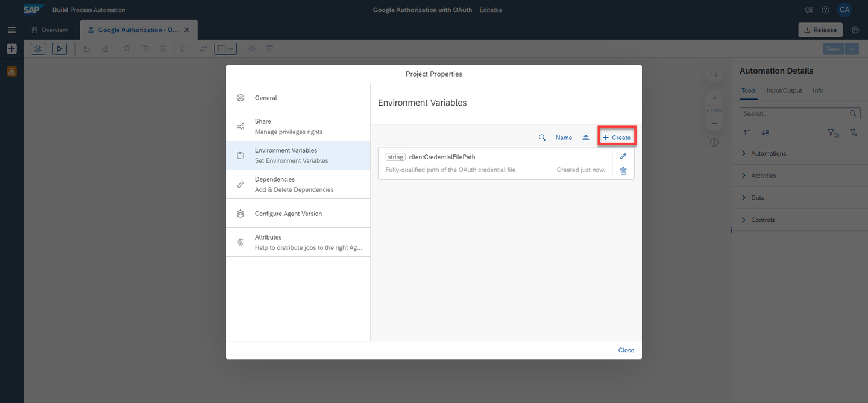Image resolution: width=868 pixels, height=403 pixels.
Task: Redo the last action
Action: tap(105, 49)
